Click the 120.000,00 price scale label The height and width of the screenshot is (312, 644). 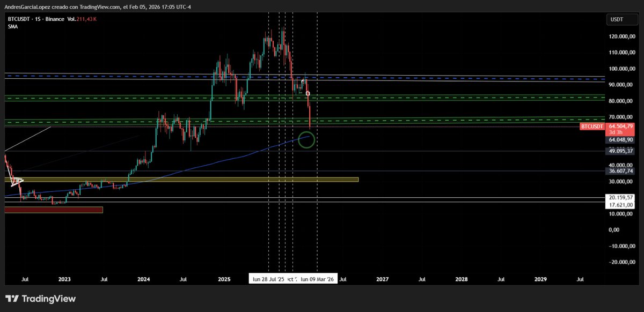point(621,37)
